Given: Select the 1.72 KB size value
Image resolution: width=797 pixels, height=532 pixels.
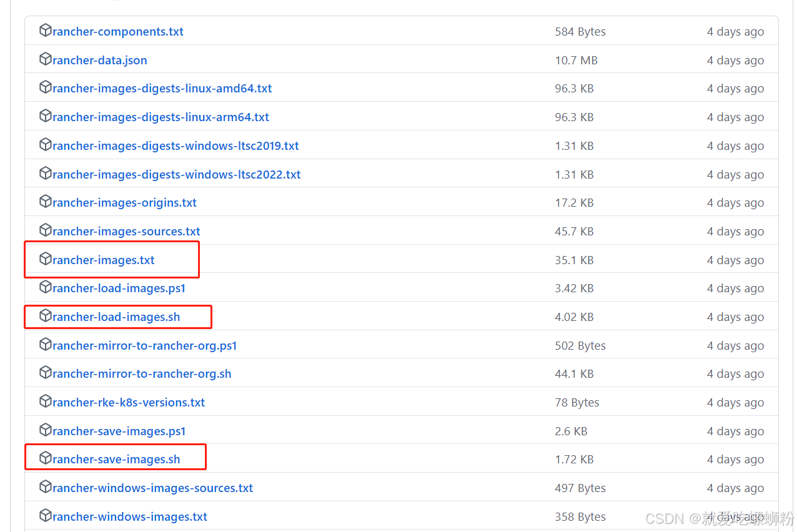Looking at the screenshot, I should 574,459.
